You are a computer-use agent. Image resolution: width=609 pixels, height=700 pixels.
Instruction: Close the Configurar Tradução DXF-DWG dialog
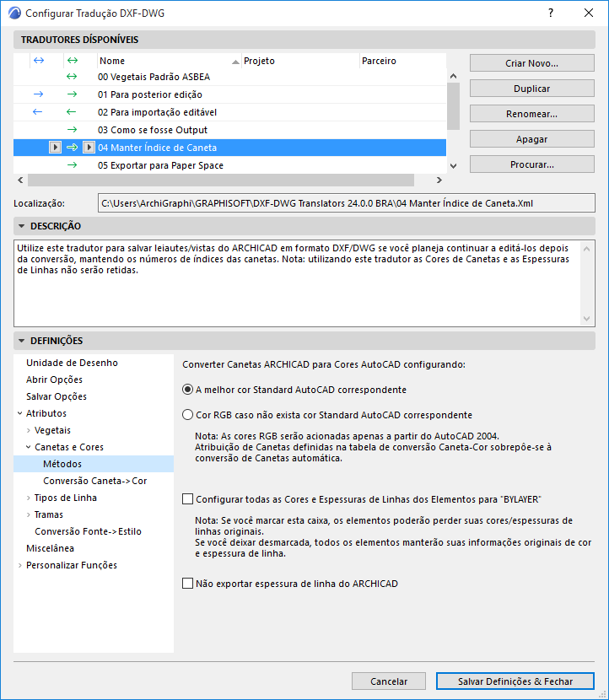589,13
